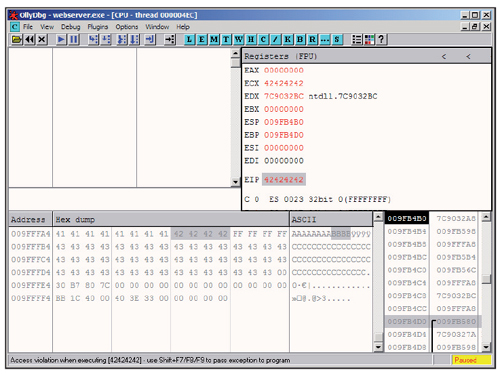Select dump row address 009FFFE4

click(30, 285)
